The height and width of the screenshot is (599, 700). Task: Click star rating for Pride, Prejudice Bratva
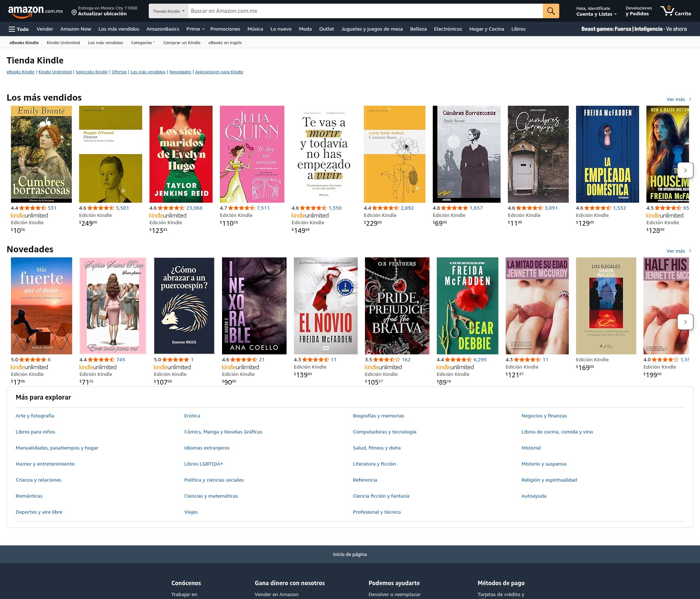387,359
